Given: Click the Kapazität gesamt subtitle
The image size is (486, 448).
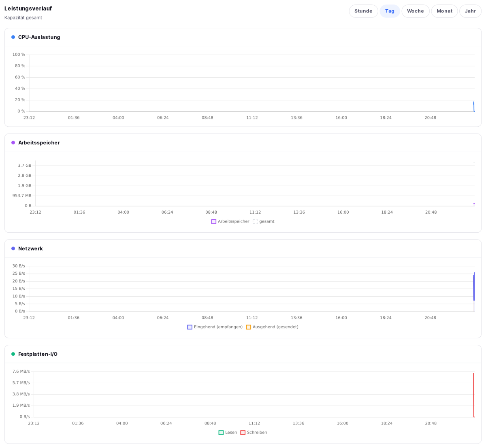Looking at the screenshot, I should [x=23, y=18].
